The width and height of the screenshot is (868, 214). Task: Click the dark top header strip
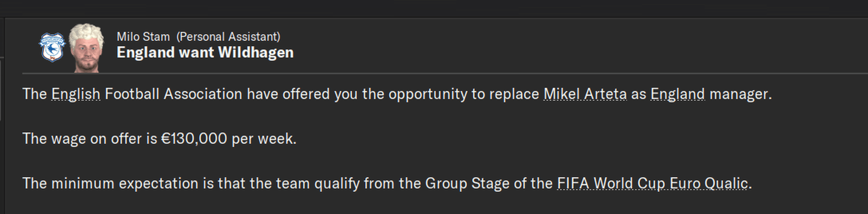click(434, 8)
